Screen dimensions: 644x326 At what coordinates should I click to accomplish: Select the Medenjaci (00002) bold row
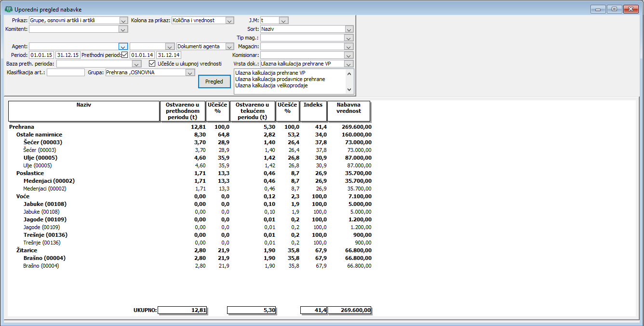click(x=49, y=181)
